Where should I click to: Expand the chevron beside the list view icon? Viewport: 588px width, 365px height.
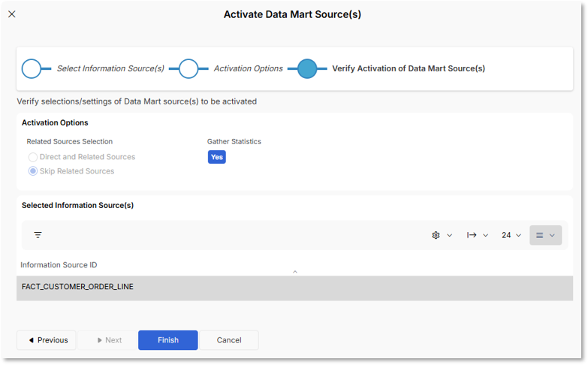click(552, 236)
